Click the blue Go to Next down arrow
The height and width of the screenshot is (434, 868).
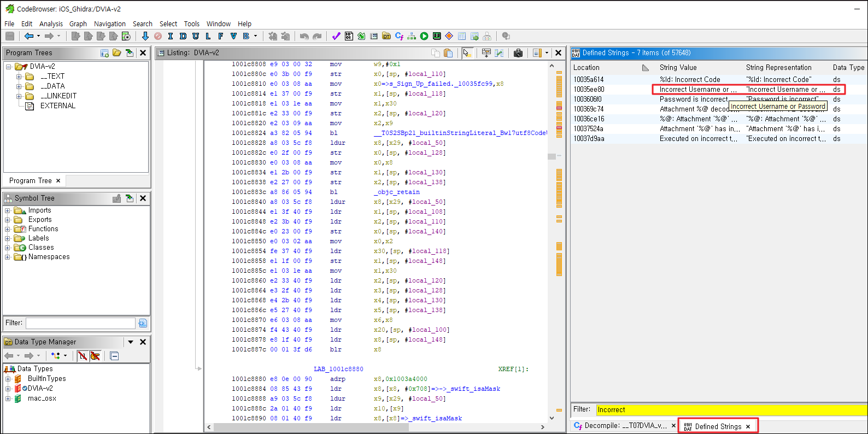(x=145, y=36)
